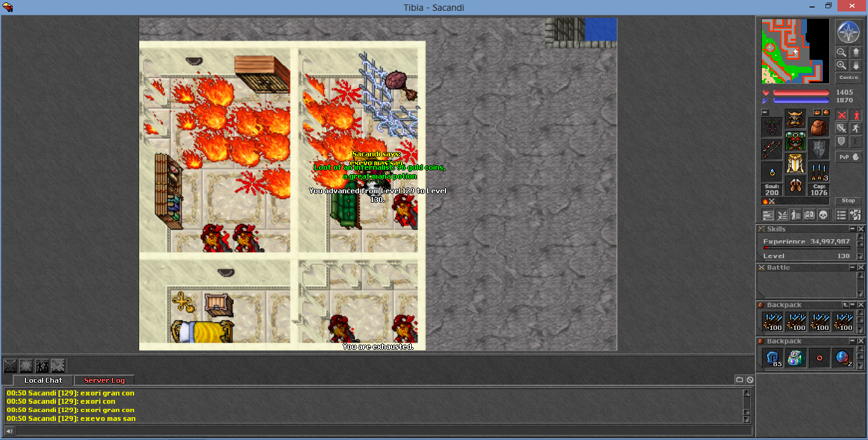
Task: Click the ignore list chat icon
Action: 750,380
